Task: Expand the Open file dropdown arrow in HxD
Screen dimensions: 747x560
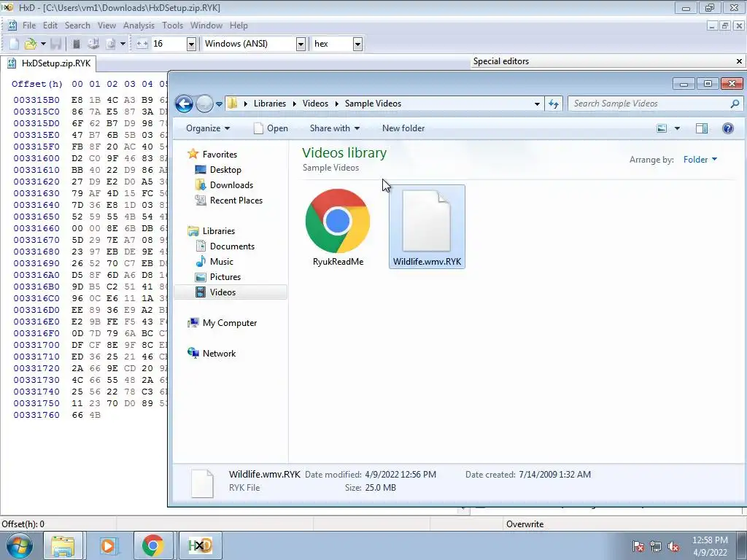Action: (43, 44)
